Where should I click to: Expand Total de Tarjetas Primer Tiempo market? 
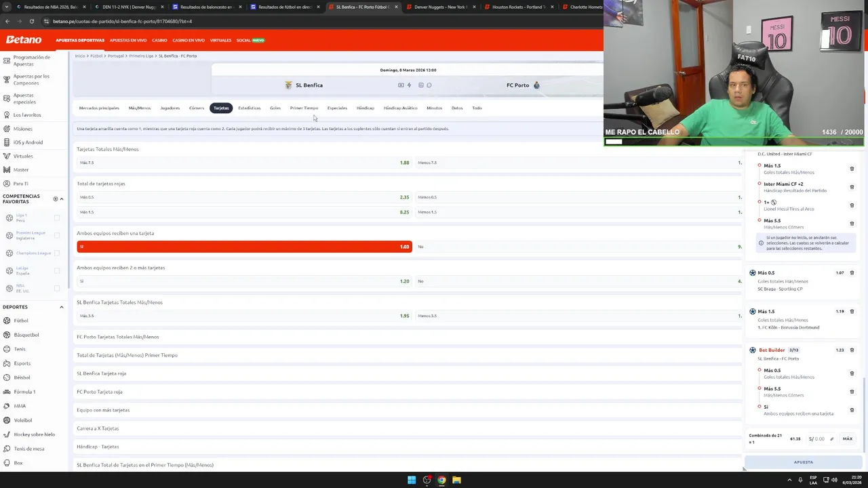[x=407, y=355]
